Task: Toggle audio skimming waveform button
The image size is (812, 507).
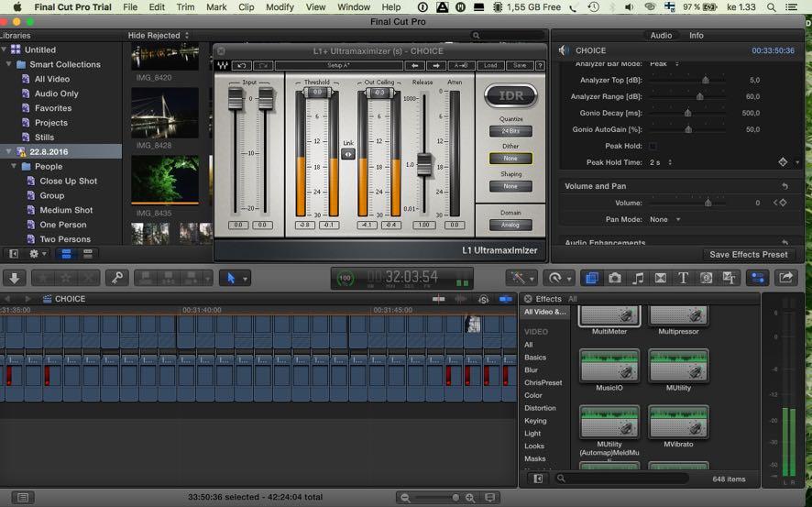Action: (x=460, y=299)
